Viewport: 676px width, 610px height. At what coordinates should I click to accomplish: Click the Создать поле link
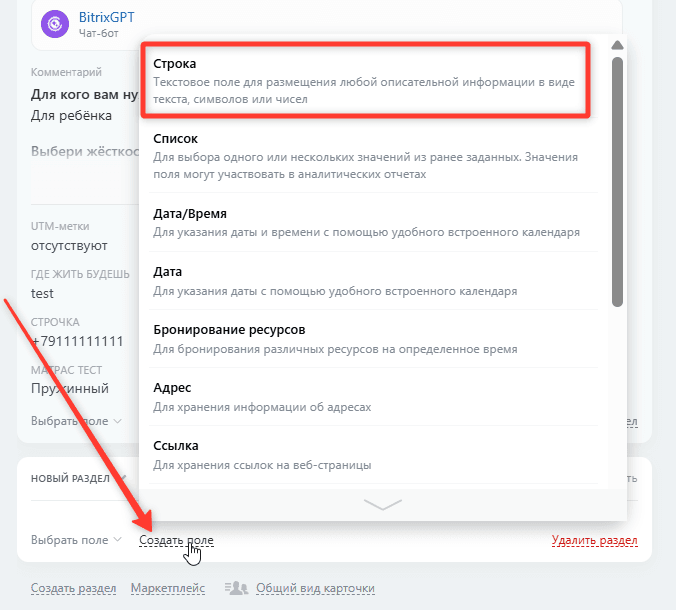click(x=176, y=540)
